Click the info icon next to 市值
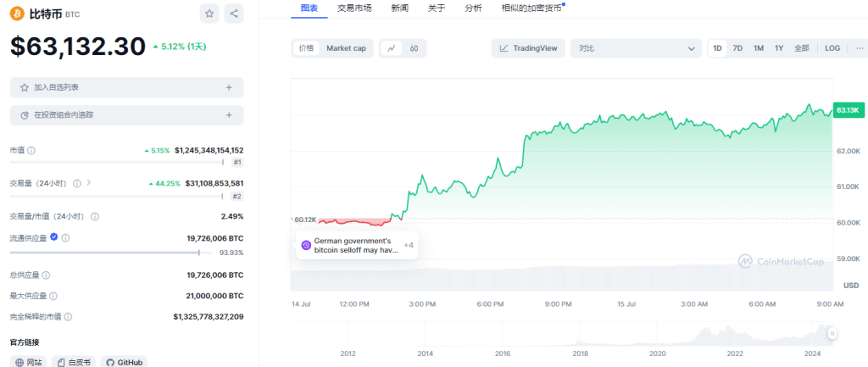 point(31,150)
